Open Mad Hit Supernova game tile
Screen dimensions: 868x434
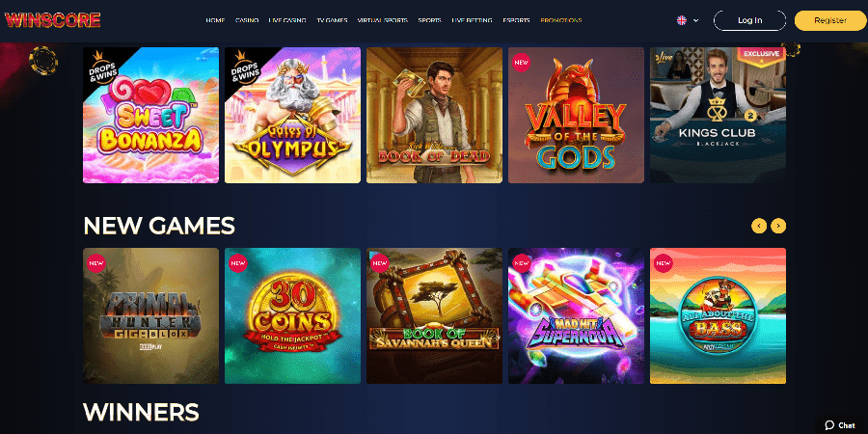pyautogui.click(x=577, y=315)
